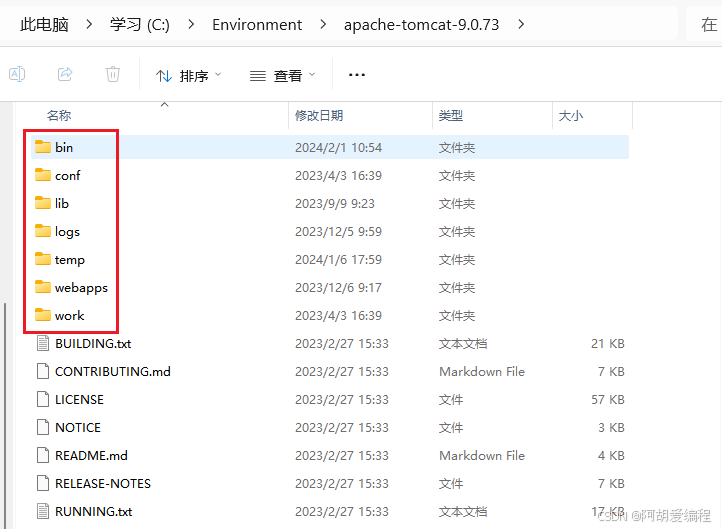Open the 排序 sort dropdown
The image size is (722, 529).
click(188, 76)
